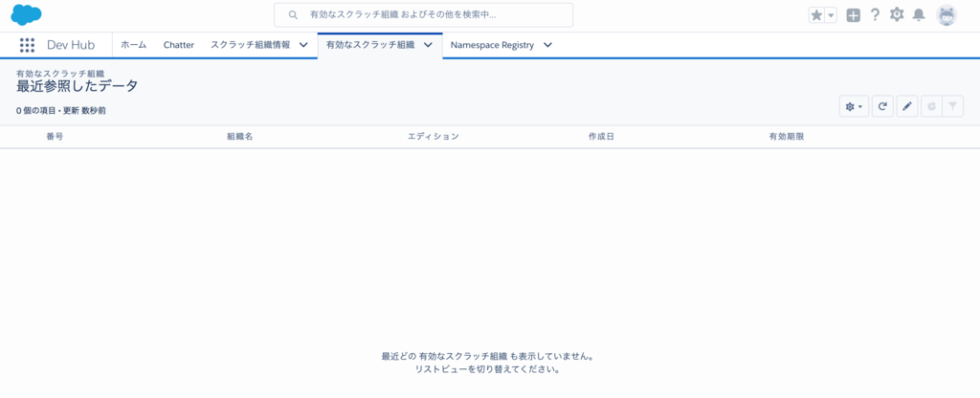The image size is (980, 398).
Task: Expand Namespace Registry tab chevron
Action: (x=547, y=45)
